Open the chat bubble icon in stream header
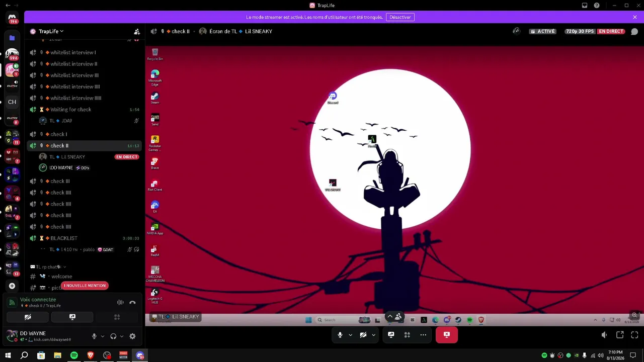The image size is (644, 362). [634, 31]
